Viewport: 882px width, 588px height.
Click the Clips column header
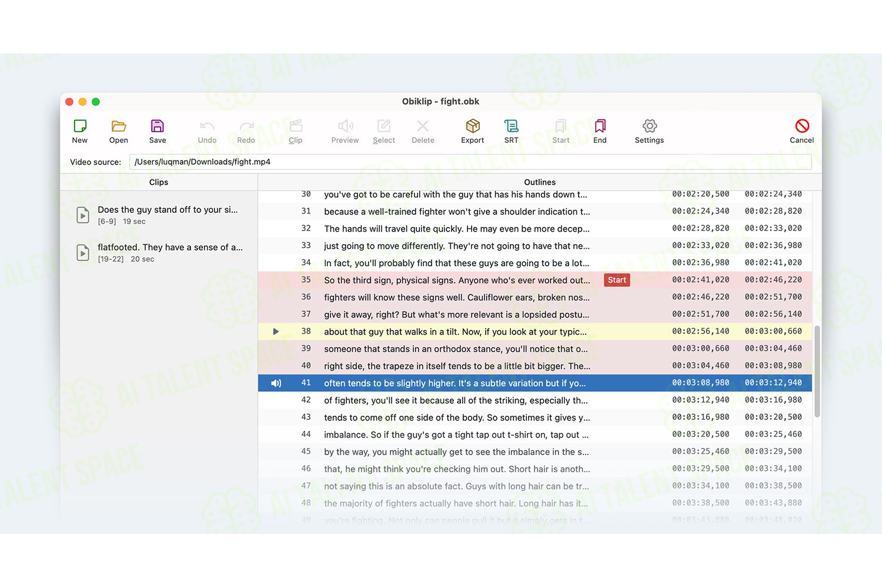tap(159, 182)
